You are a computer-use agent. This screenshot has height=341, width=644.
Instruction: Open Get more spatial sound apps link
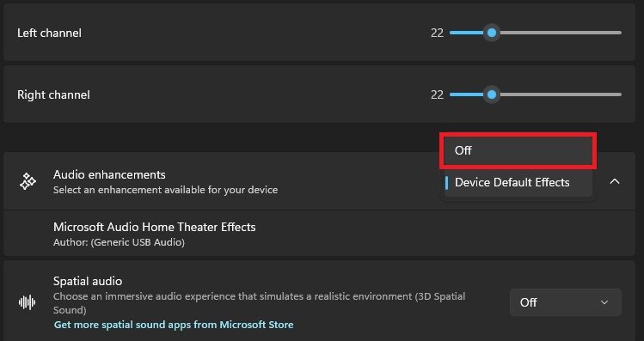[x=174, y=325]
